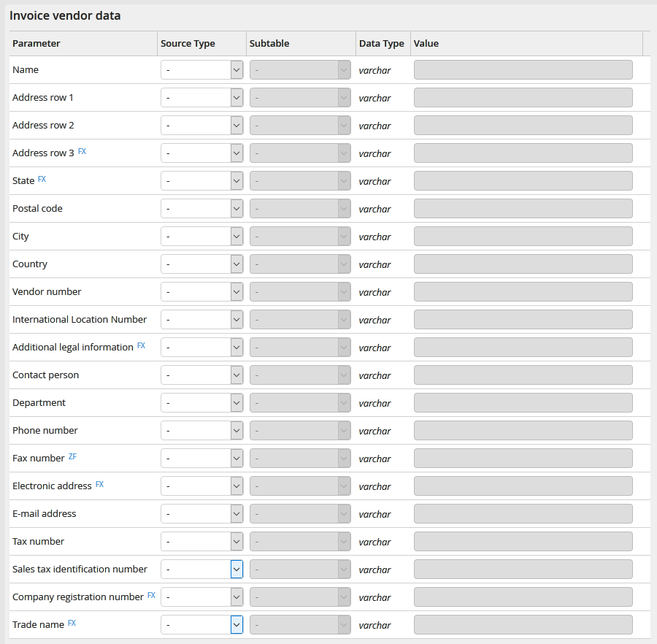Click the Subtable column header
657x644 pixels.
point(269,44)
